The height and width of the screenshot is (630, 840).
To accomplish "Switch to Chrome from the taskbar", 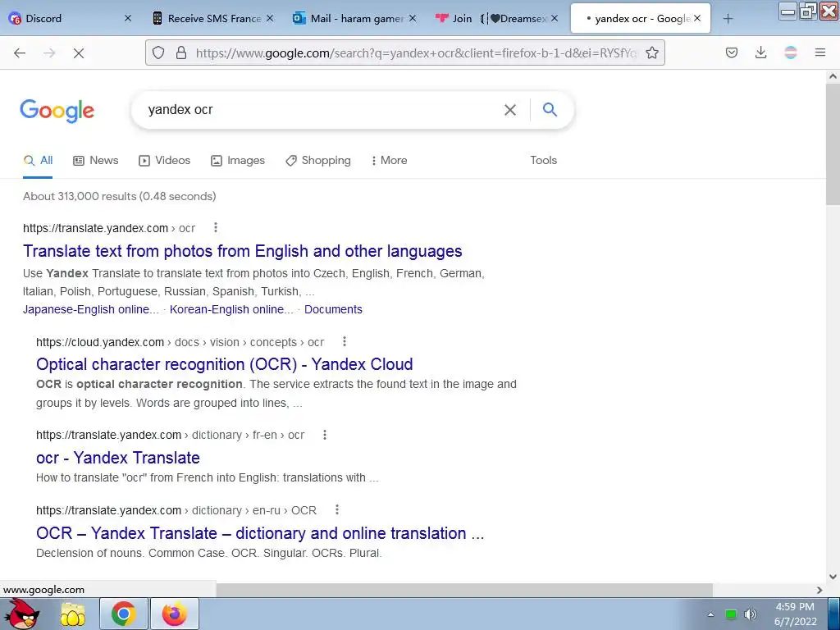I will point(124,614).
